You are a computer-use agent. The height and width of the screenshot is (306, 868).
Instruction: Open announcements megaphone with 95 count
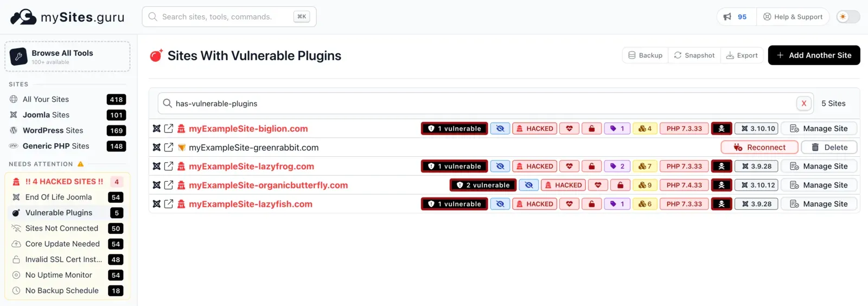pyautogui.click(x=735, y=17)
